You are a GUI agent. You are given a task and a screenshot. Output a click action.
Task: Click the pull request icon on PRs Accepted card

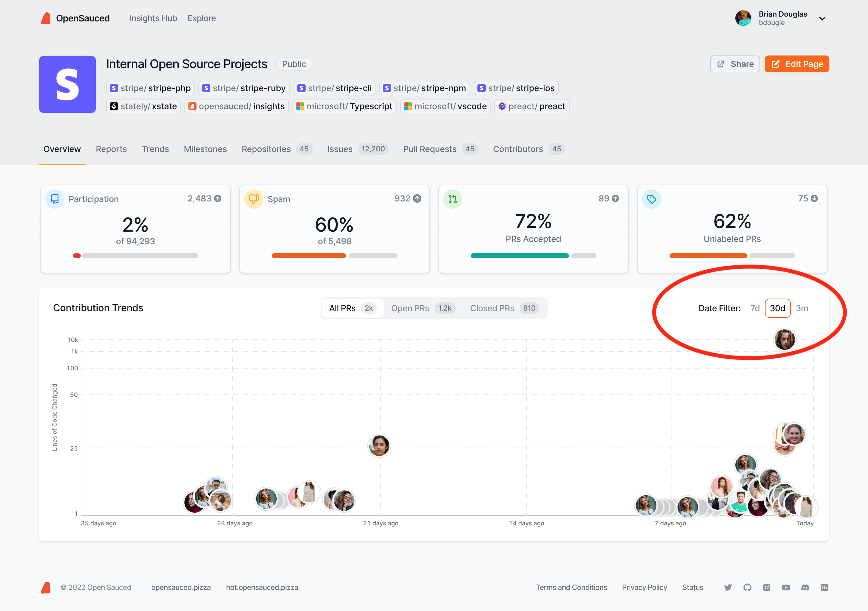pyautogui.click(x=452, y=199)
